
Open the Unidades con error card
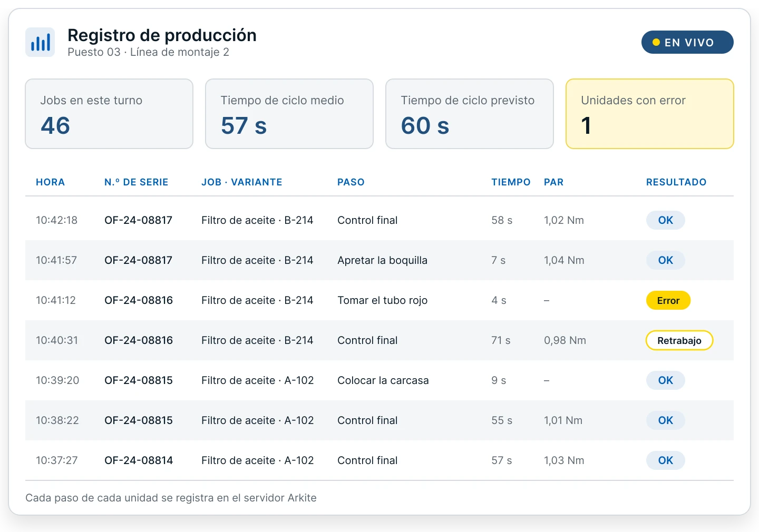pyautogui.click(x=650, y=114)
